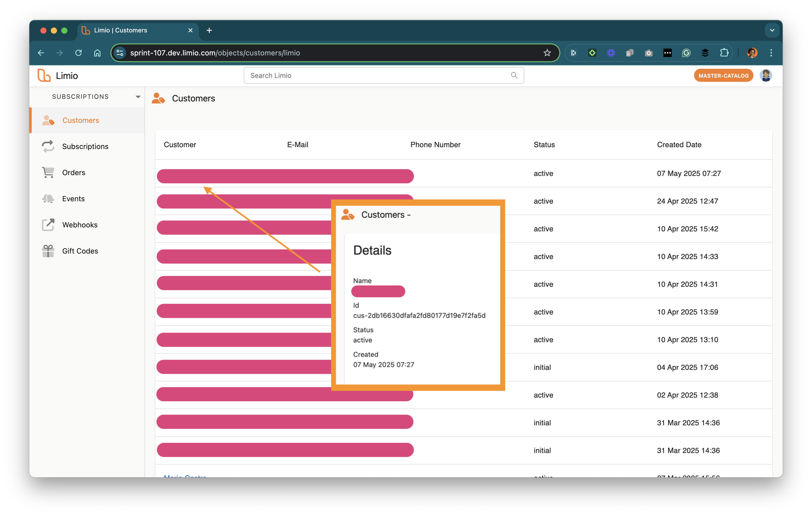Open a new browser tab with plus

coord(209,30)
